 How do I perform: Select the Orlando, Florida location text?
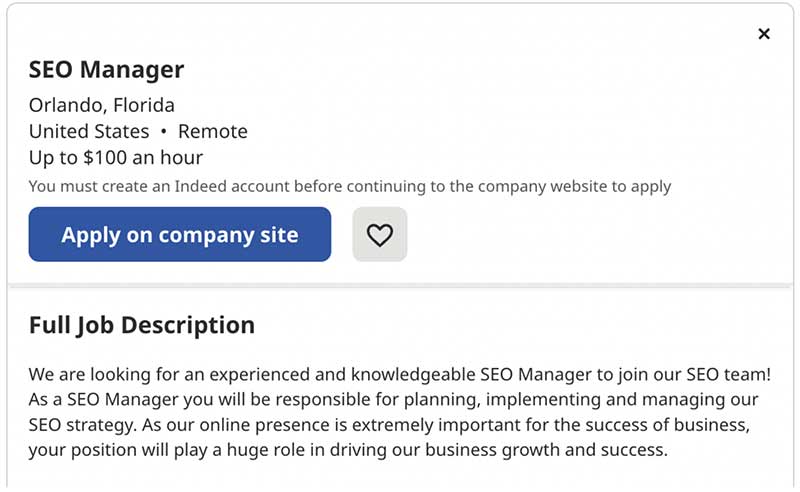point(101,105)
